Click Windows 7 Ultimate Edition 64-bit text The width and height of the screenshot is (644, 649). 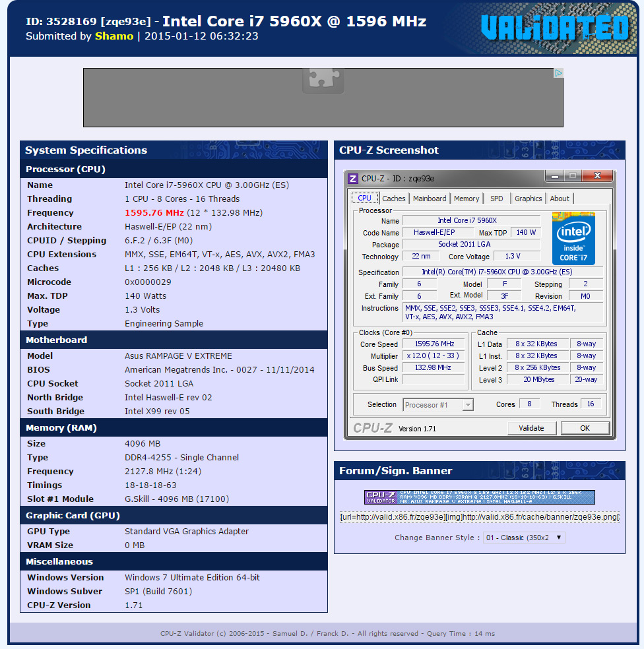(x=192, y=577)
